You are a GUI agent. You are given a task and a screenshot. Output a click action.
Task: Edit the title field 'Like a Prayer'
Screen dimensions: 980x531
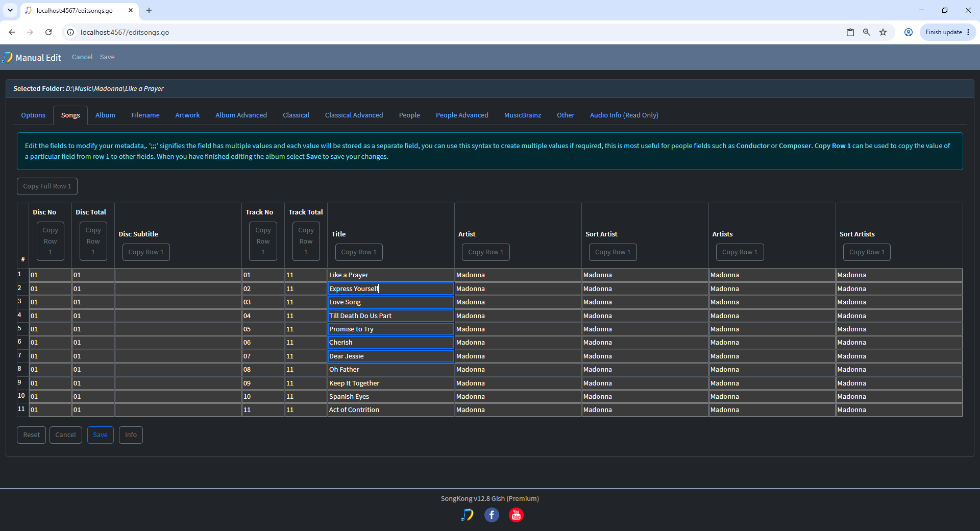coord(390,275)
